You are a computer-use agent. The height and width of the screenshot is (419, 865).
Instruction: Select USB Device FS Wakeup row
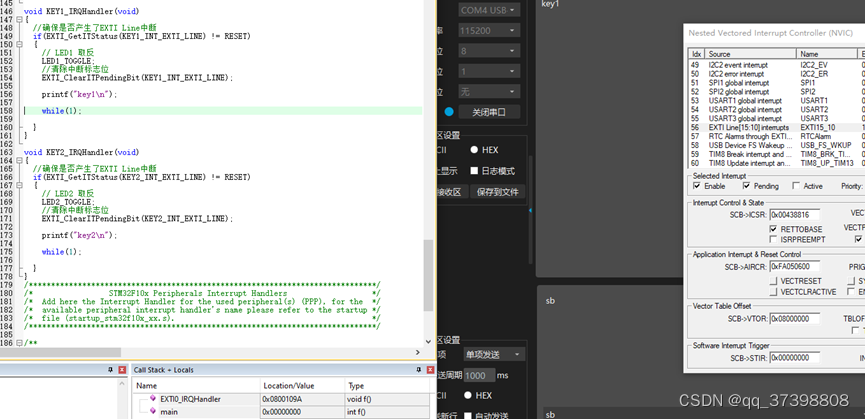click(777, 145)
